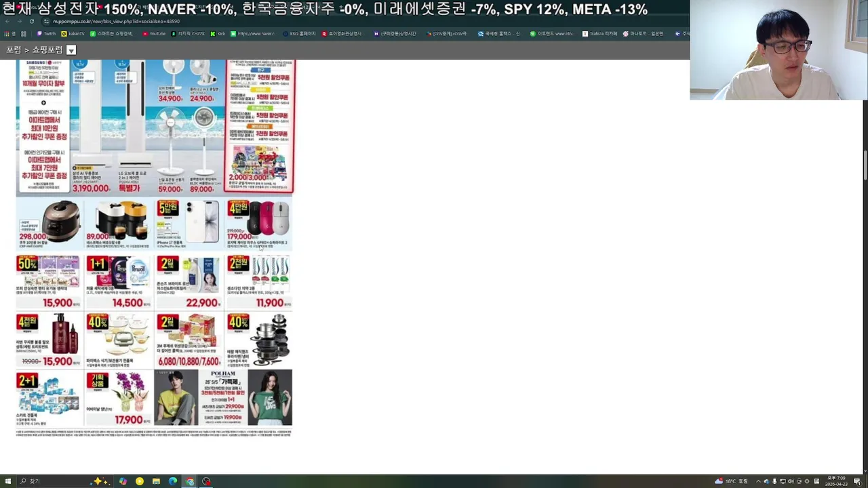Screen dimensions: 868x488
Task: Click the browser back arrow
Action: pyautogui.click(x=7, y=21)
